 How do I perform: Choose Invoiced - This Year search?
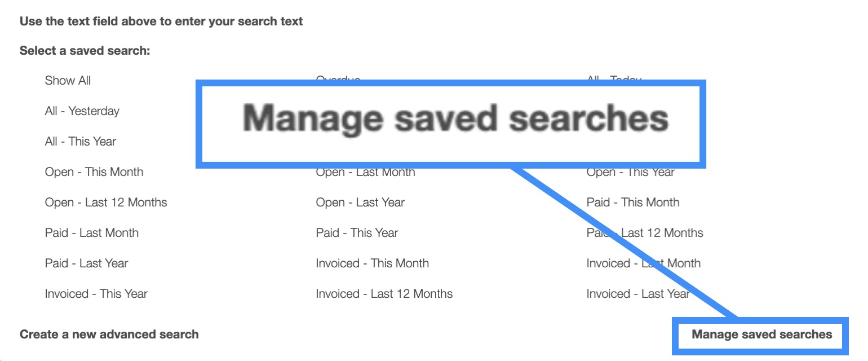[x=96, y=294]
